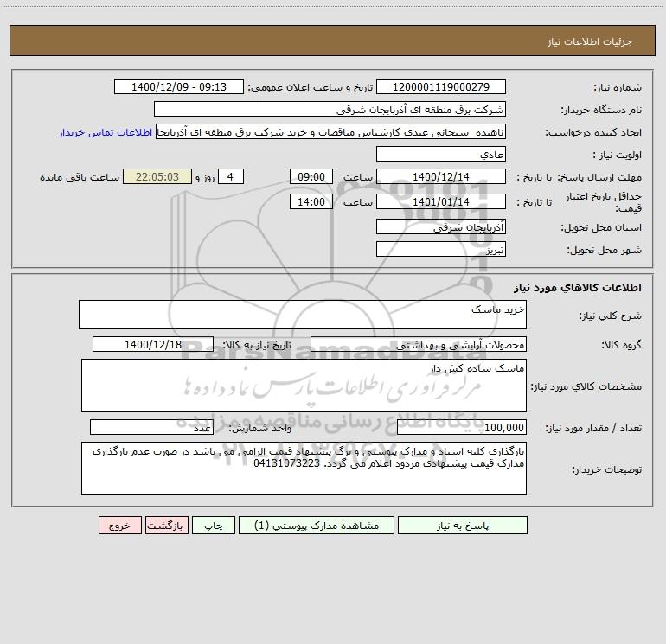The width and height of the screenshot is (666, 644).
Task: Click the چاپ print button
Action: [x=214, y=525]
